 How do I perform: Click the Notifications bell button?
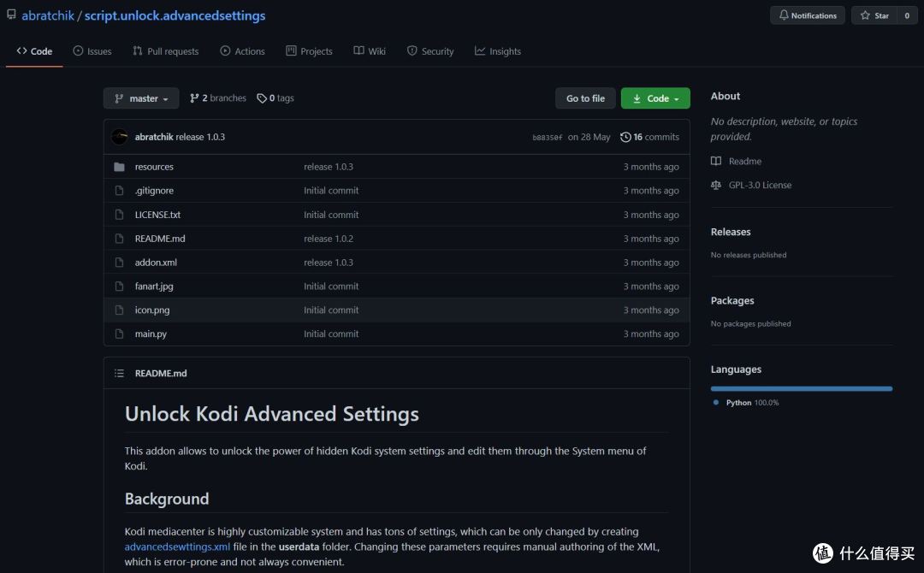click(808, 15)
